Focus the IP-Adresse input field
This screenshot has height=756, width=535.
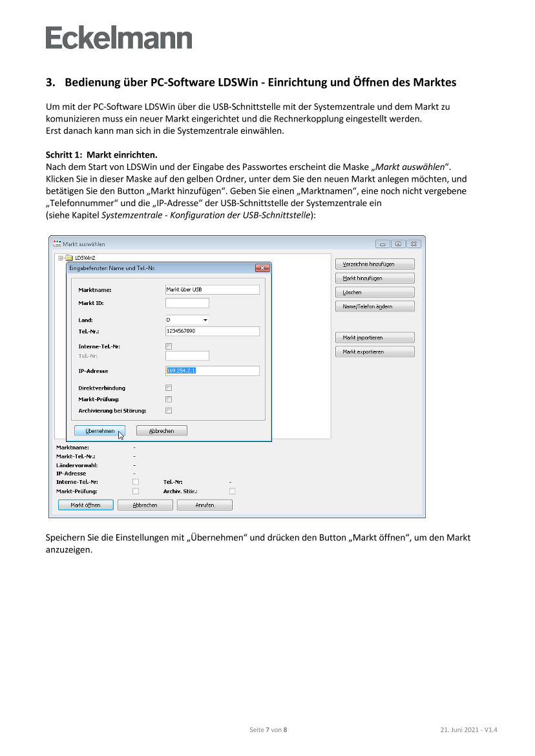tap(212, 371)
